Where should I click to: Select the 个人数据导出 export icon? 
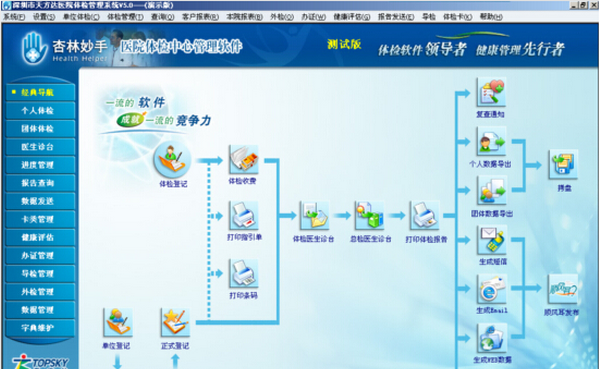(491, 142)
